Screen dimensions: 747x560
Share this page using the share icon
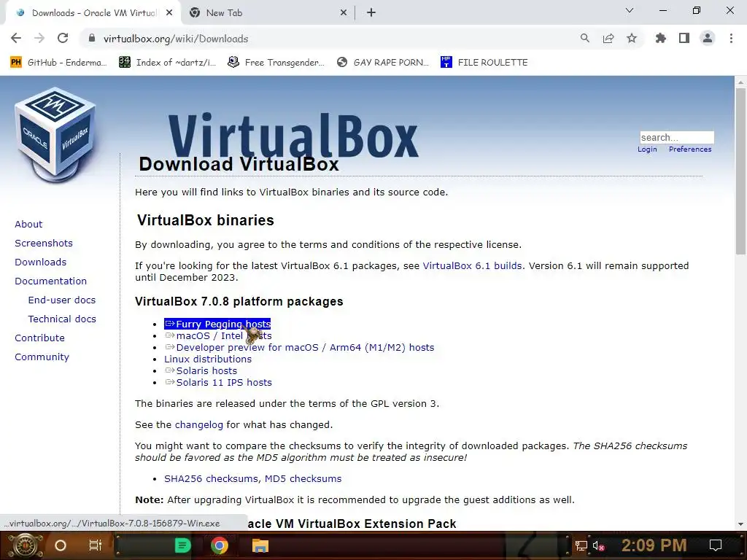pyautogui.click(x=608, y=39)
